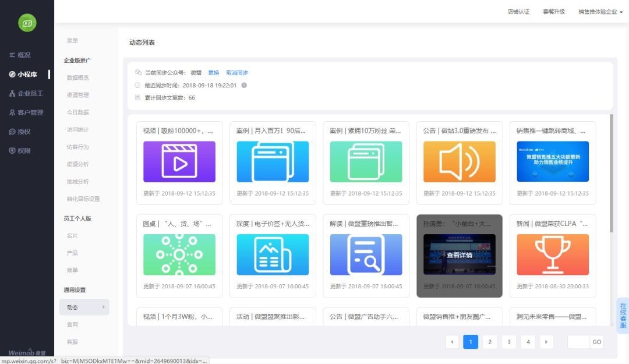This screenshot has width=629, height=364.
Task: Expand the 销售推体验企业 account dropdown
Action: click(600, 12)
